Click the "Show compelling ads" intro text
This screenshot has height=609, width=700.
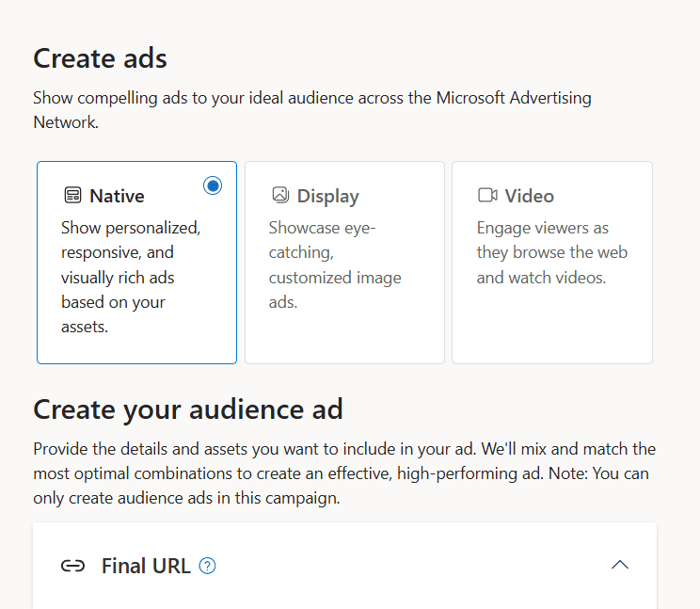click(312, 110)
